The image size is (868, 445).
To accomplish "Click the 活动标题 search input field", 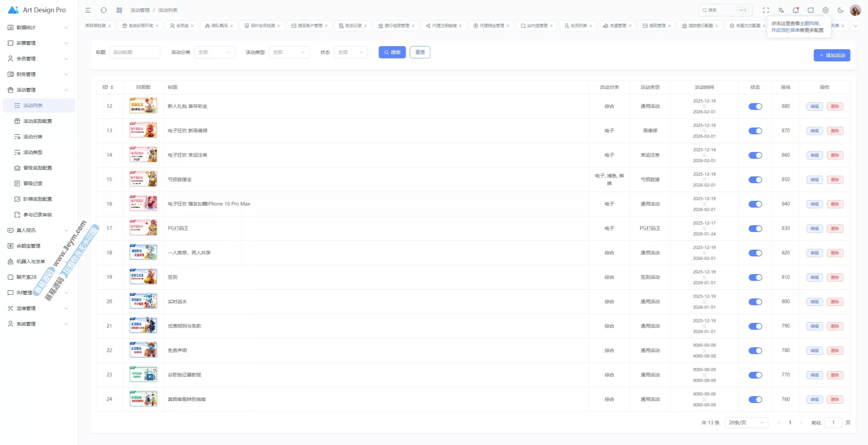I will (x=135, y=52).
